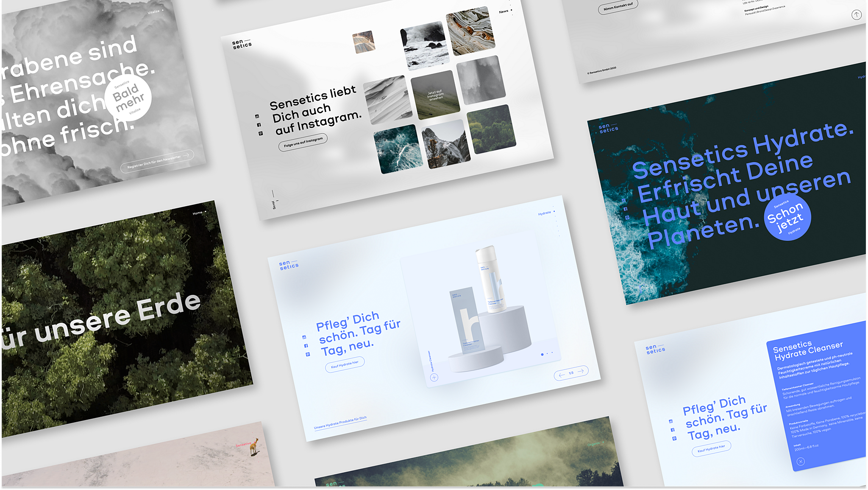This screenshot has width=868, height=490.
Task: Click the scroll-to-top arrow icon in footer mockup
Action: pos(857,15)
